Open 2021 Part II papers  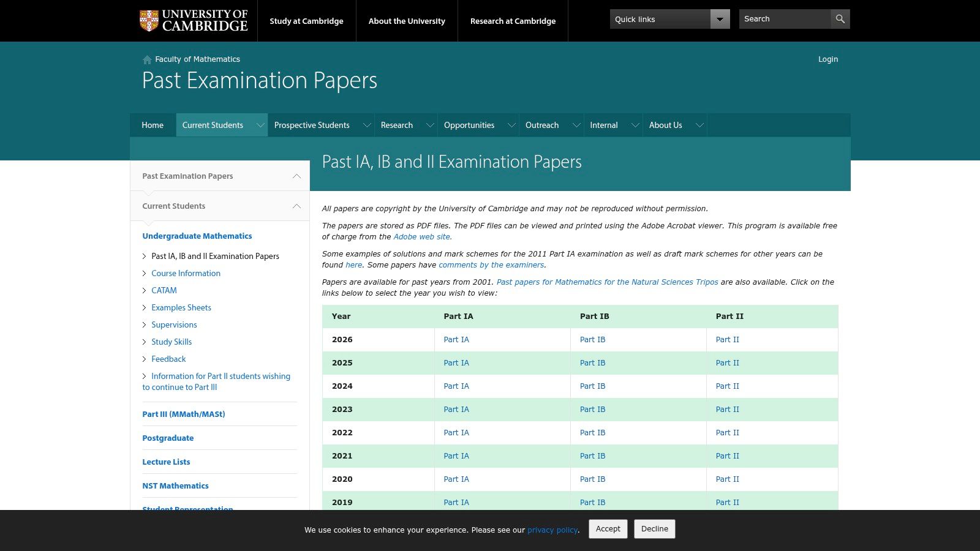click(728, 456)
